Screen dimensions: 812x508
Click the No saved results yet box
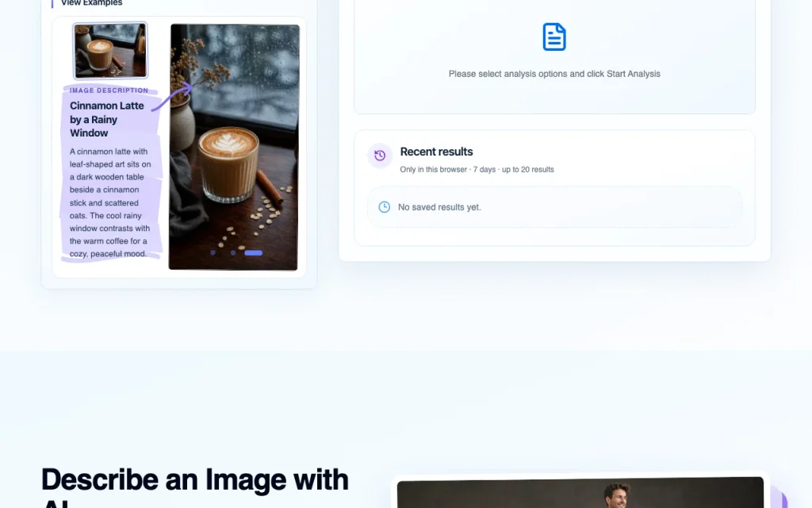coord(554,207)
